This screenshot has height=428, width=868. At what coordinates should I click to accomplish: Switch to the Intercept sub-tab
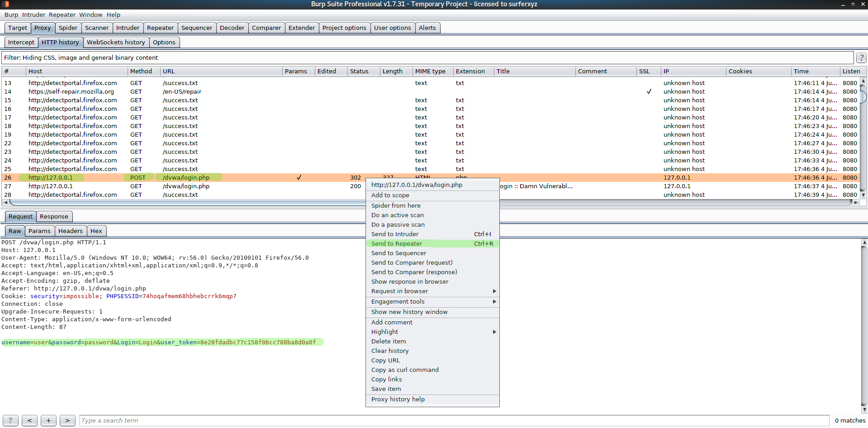21,42
